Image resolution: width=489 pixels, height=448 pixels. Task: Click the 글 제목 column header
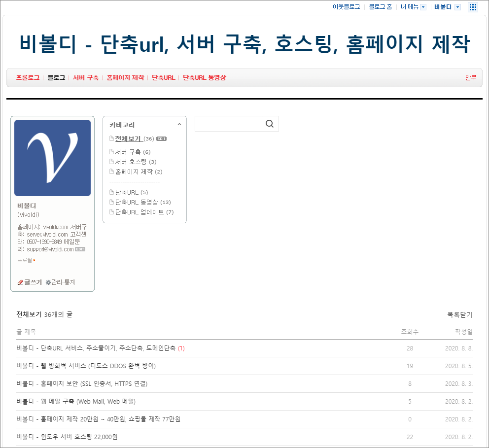pos(26,332)
